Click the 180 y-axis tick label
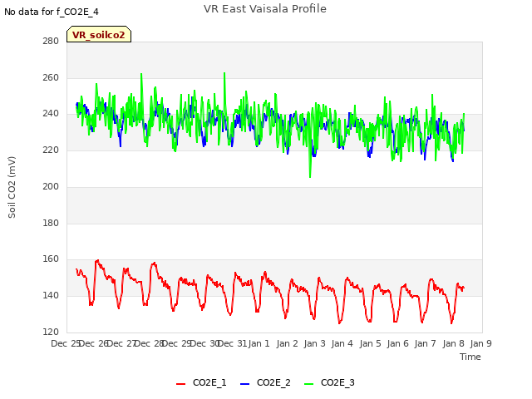The image size is (532, 399). tap(51, 224)
